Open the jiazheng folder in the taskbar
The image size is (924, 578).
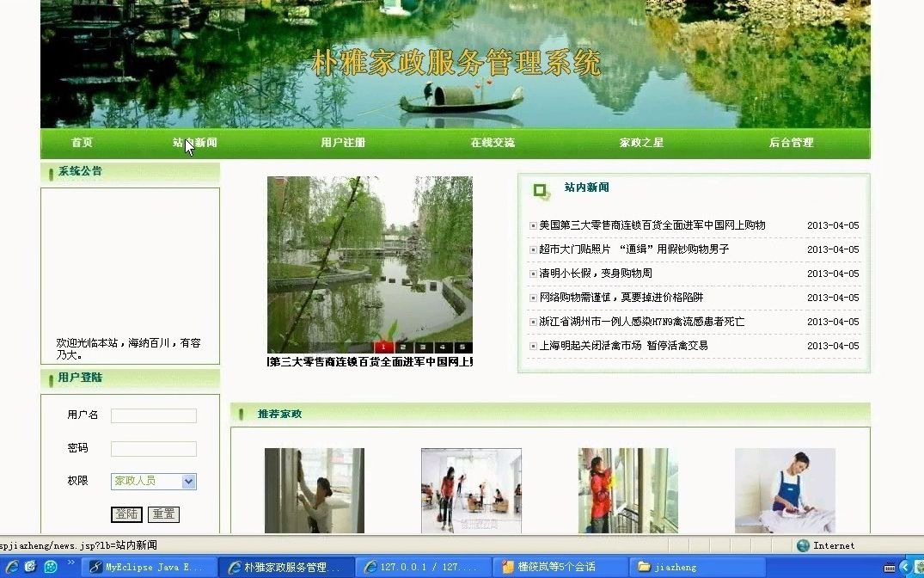(696, 567)
